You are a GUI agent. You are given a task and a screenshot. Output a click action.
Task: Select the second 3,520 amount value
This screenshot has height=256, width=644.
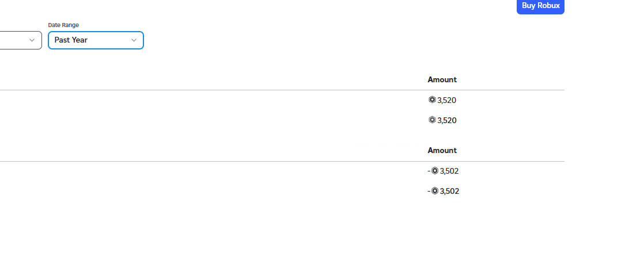coord(447,120)
